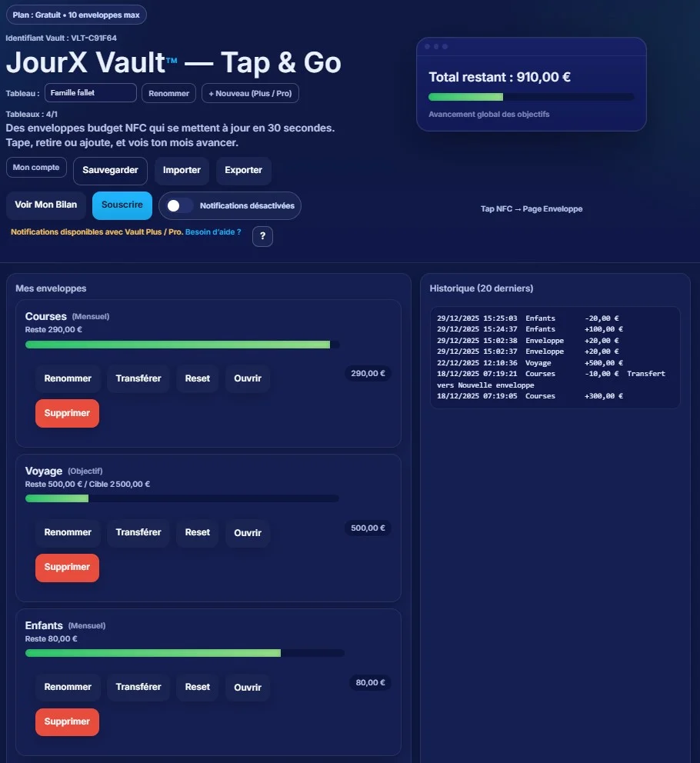Select history entry Courses -10,00 € Transfert

click(551, 379)
